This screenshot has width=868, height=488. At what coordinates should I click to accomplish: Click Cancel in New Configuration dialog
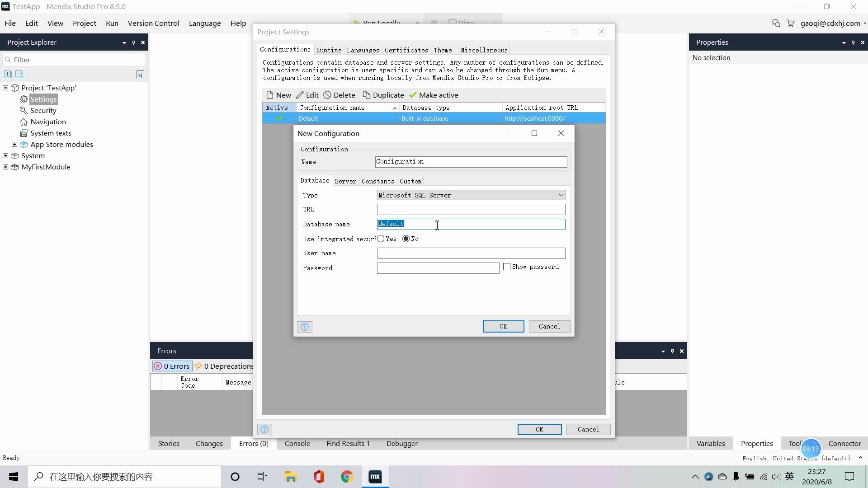pos(549,326)
